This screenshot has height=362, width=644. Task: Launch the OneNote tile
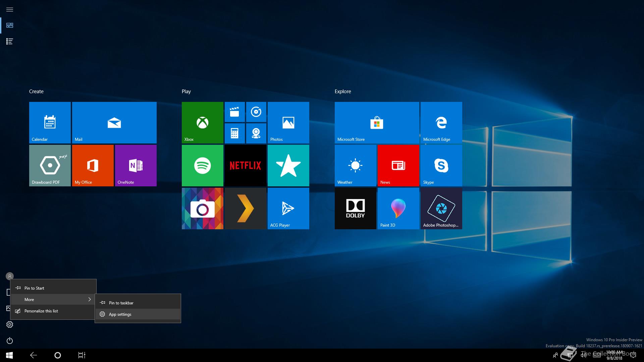click(136, 166)
